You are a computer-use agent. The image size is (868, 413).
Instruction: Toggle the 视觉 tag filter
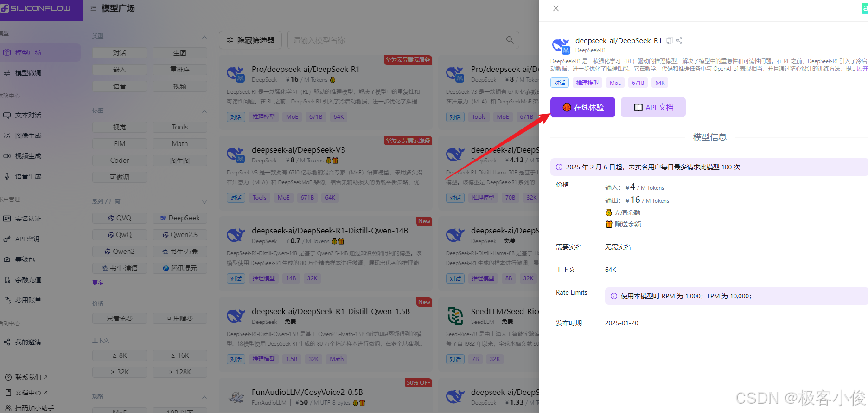pyautogui.click(x=120, y=127)
